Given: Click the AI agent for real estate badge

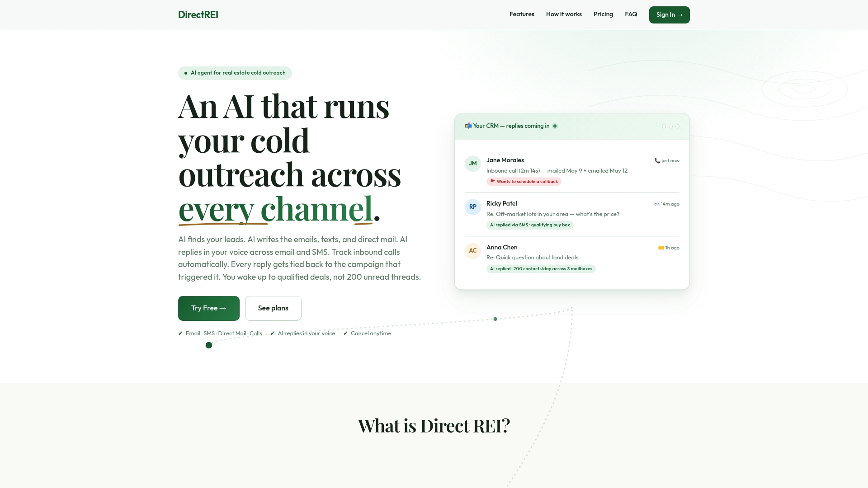Looking at the screenshot, I should tap(235, 73).
